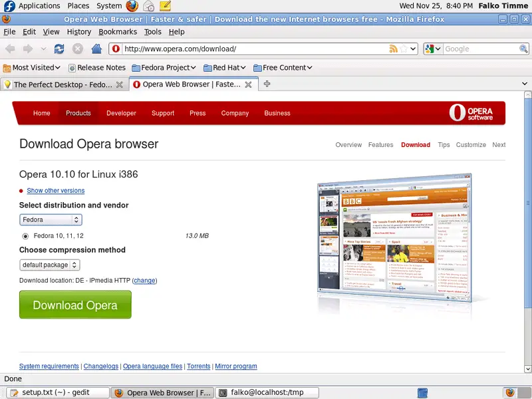Open the Places menu in top panel
Viewport: 532px width, 399px height.
78,6
